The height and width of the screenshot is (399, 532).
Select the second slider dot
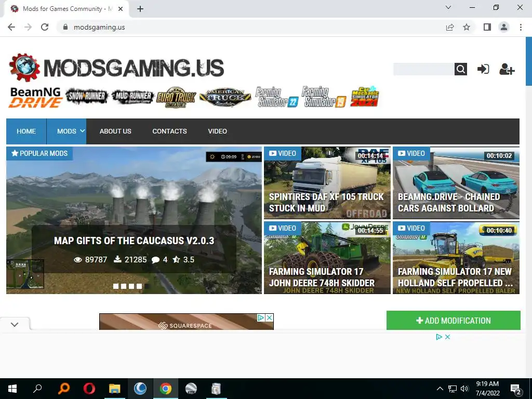[x=124, y=286]
